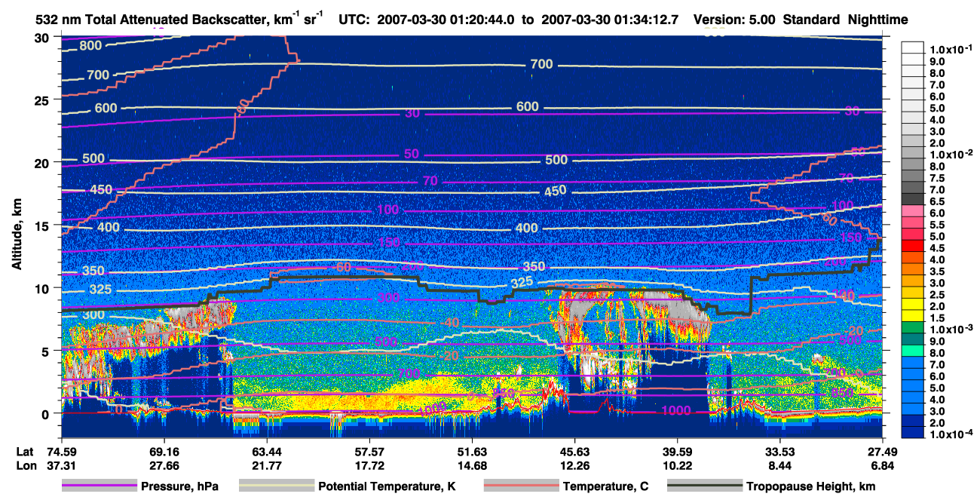Click the longitude value 10.22

677,465
